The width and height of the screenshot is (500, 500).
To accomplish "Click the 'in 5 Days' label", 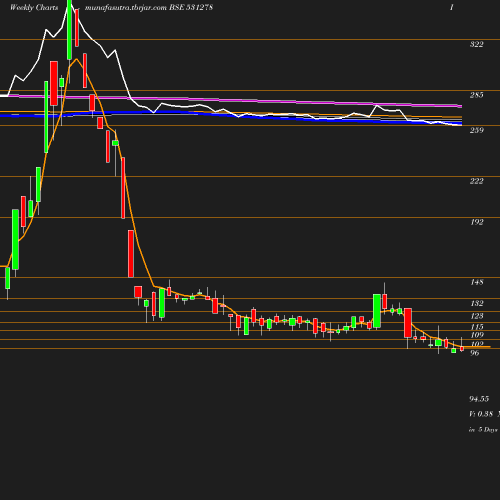I will (x=483, y=430).
